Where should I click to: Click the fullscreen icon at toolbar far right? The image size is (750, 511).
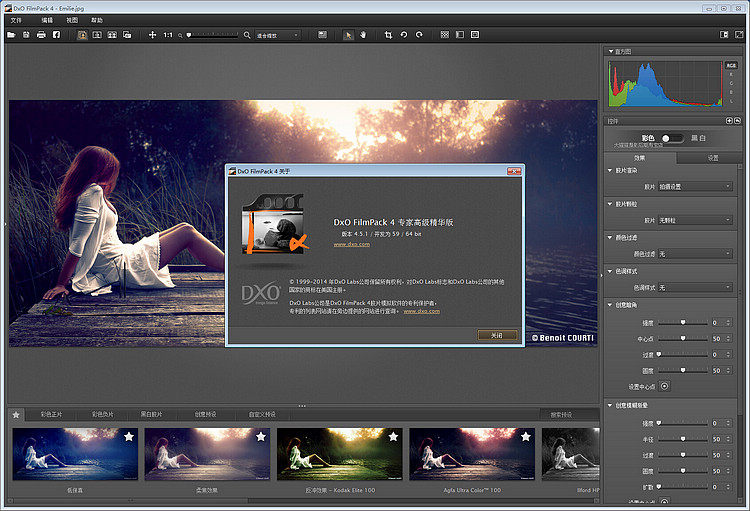pyautogui.click(x=739, y=34)
